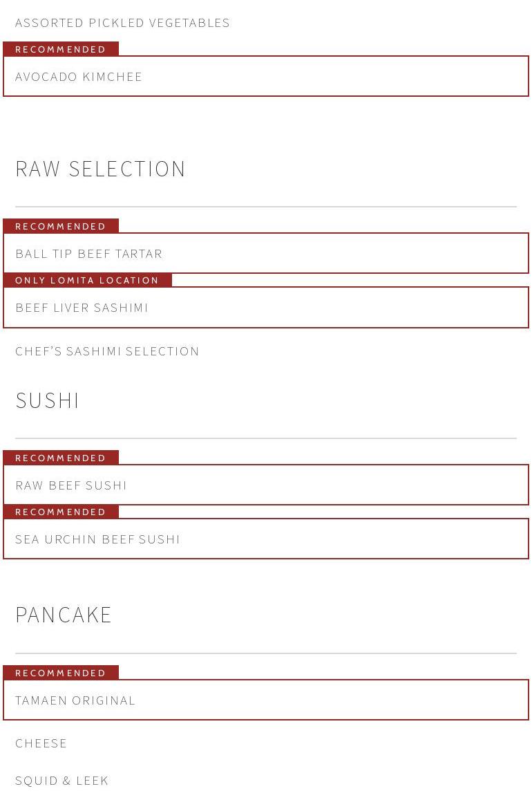Click the Assorted Pickled Vegetables menu item

point(122,23)
